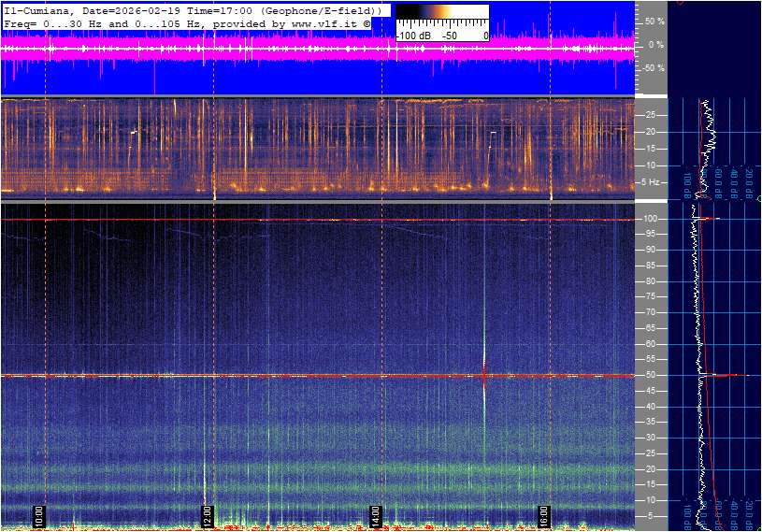Select the 14:00 time marker
Screen dimensions: 762x532
(375, 514)
